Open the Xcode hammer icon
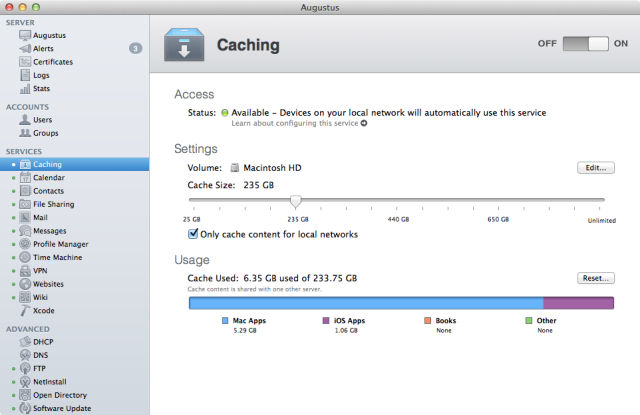The image size is (640, 415). (x=25, y=311)
